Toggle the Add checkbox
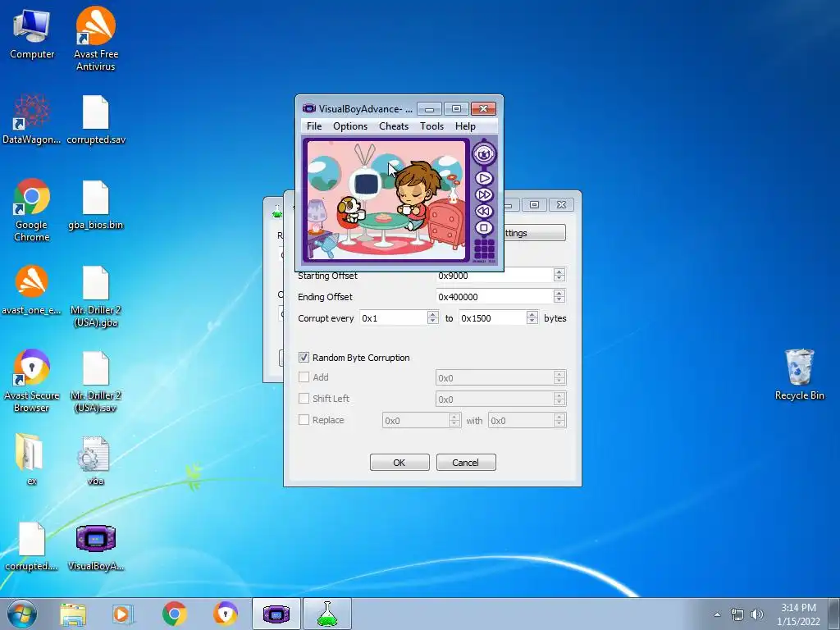The width and height of the screenshot is (840, 630). point(304,377)
